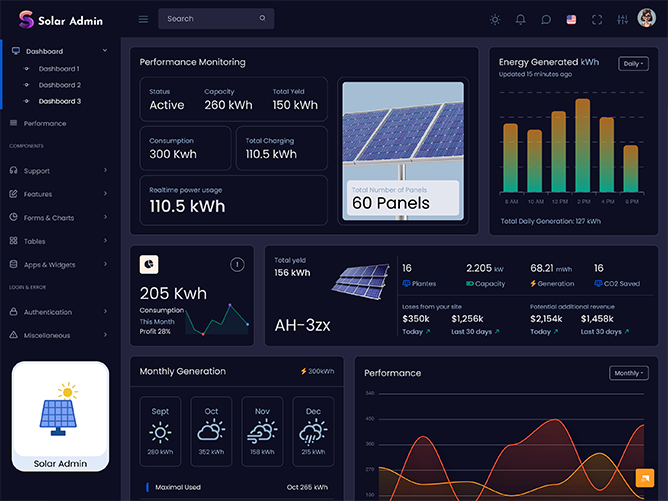Switch the light/dark theme with the sun icon
668x501 pixels.
[x=494, y=19]
